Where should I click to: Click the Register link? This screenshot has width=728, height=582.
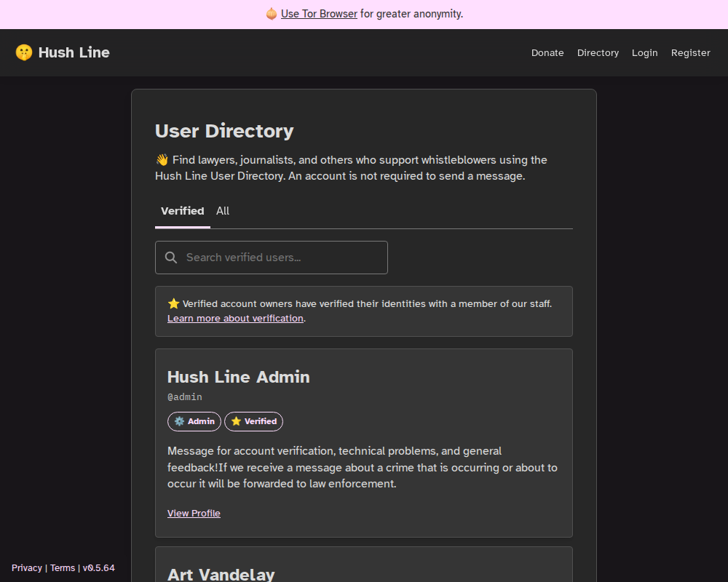(690, 52)
